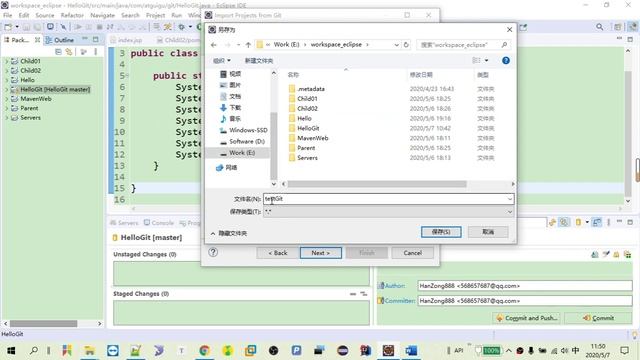Viewport: 640px width, 360px height.
Task: Open the Windows Start menu
Action: (11, 350)
